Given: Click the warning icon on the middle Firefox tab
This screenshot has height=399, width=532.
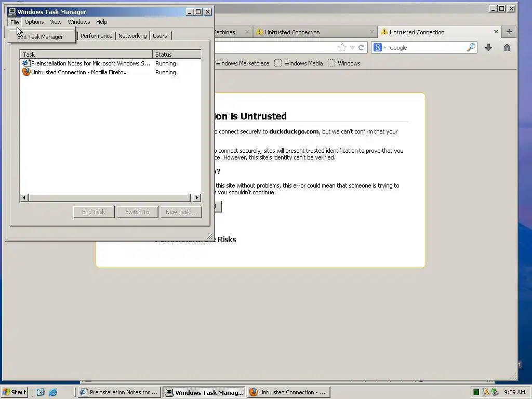Looking at the screenshot, I should (x=260, y=32).
